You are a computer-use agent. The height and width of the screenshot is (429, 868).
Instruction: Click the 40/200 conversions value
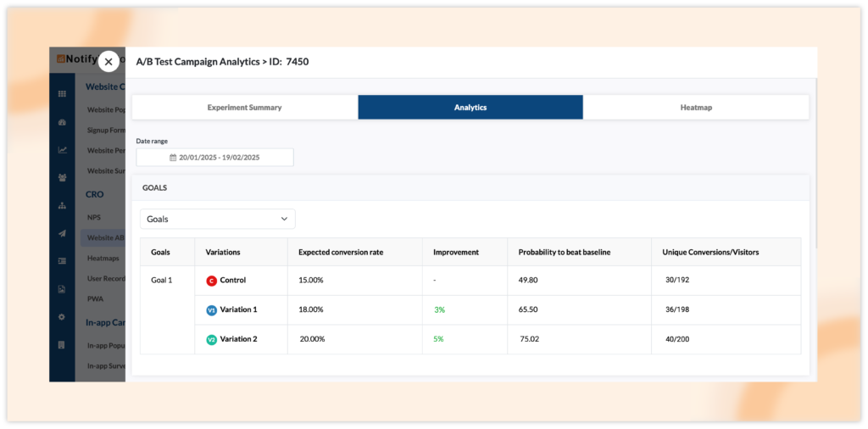pos(677,339)
